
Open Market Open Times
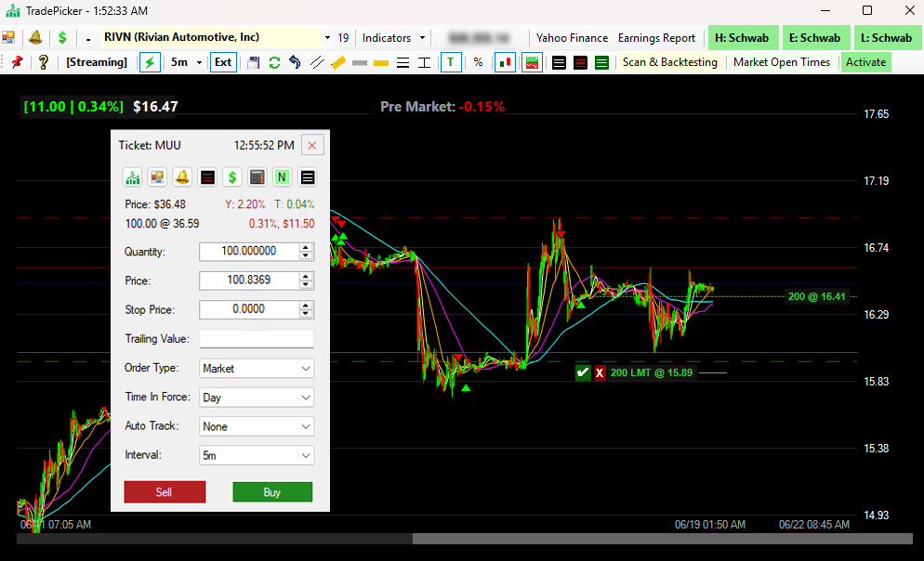[782, 62]
